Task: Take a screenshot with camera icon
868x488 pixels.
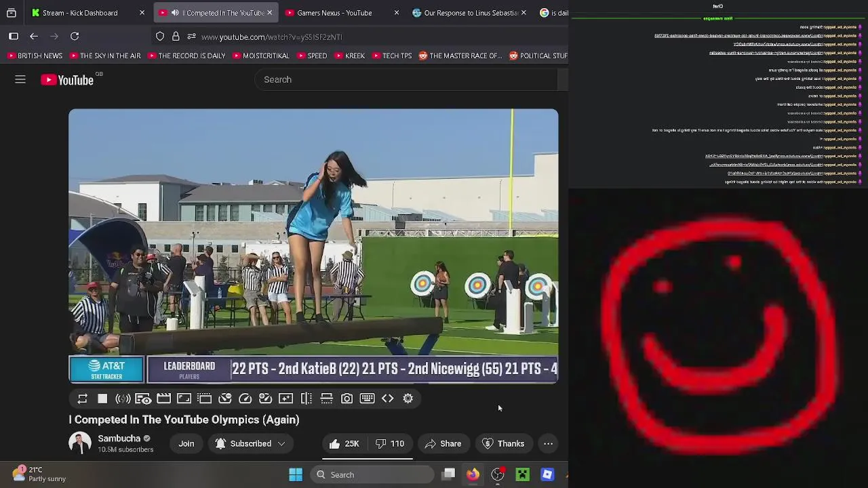Action: 347,399
